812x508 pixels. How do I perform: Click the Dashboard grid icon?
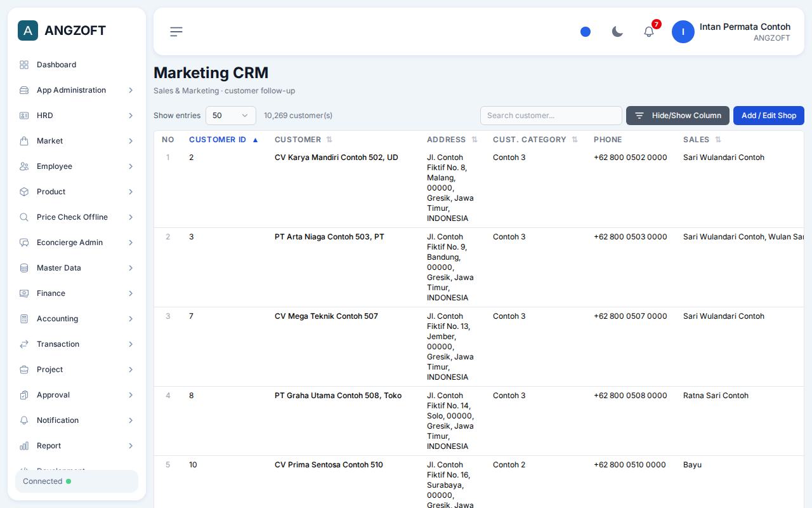coord(24,65)
